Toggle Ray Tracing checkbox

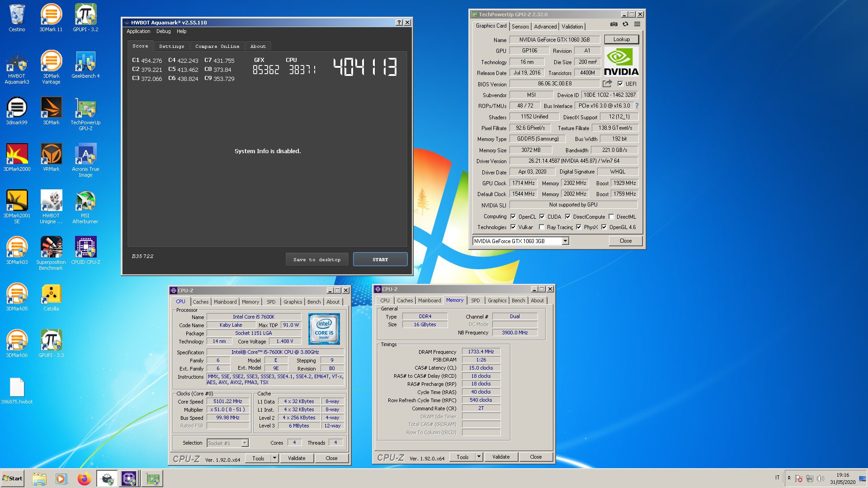point(542,227)
